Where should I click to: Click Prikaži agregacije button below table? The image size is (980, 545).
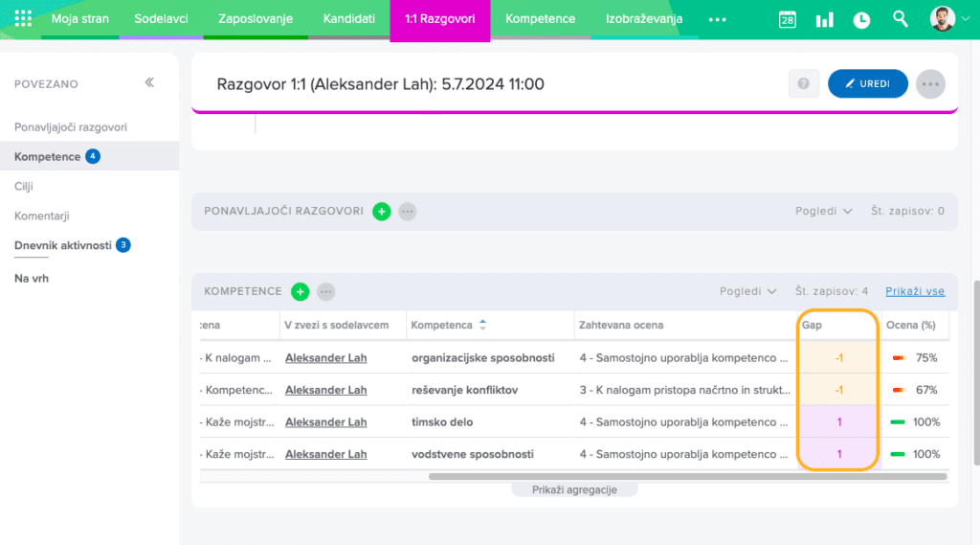pyautogui.click(x=574, y=489)
